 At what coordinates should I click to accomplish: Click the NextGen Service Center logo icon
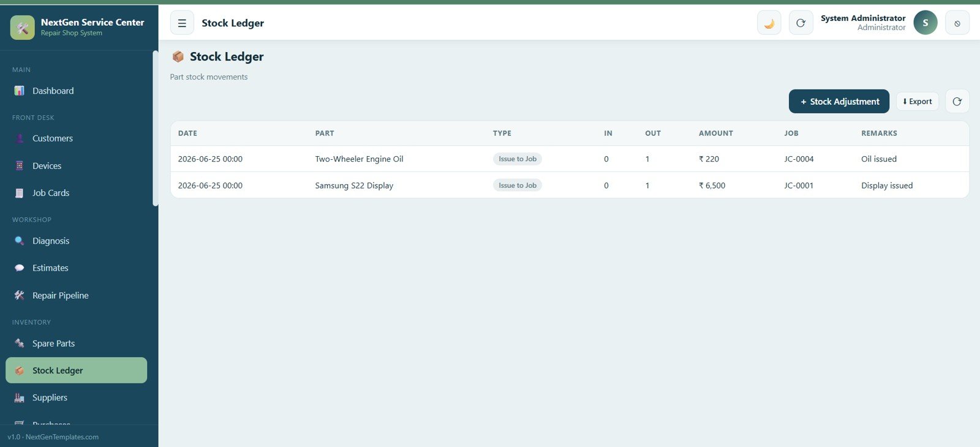point(23,28)
